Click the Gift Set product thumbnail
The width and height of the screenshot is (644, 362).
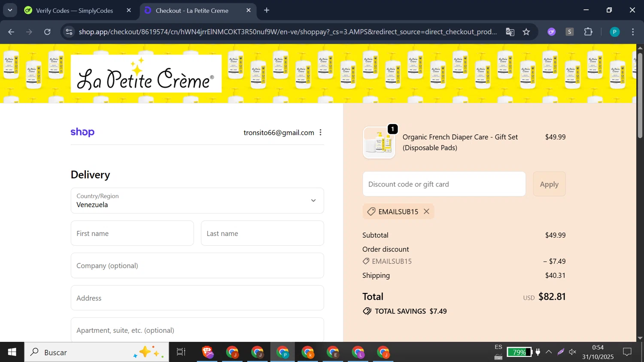379,142
